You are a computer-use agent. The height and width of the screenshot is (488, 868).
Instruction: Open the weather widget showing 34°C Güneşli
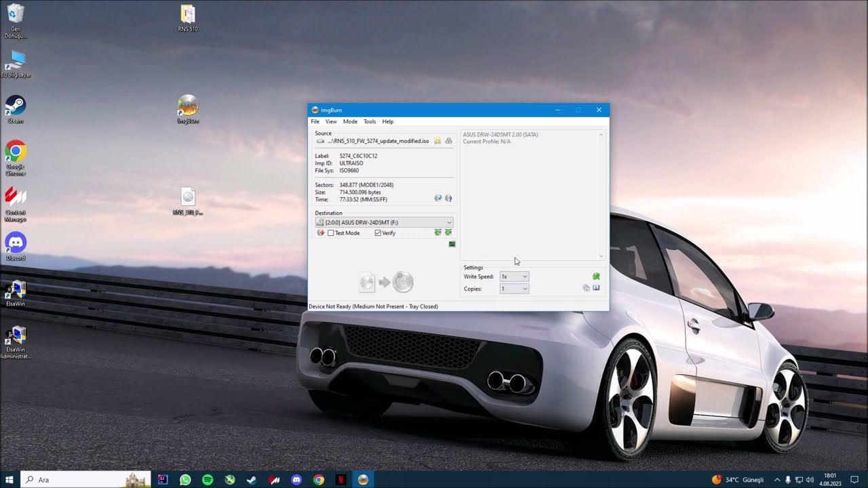[x=738, y=480]
